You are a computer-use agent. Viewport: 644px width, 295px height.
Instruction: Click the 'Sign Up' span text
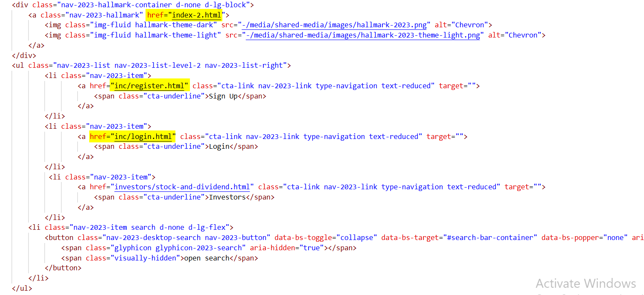[x=223, y=96]
